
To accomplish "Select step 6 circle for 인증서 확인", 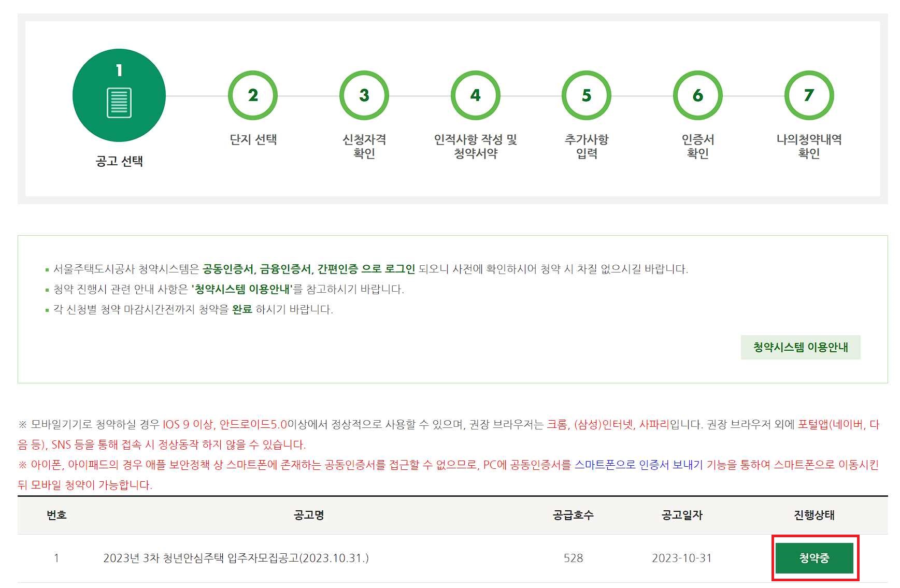I will pos(698,95).
